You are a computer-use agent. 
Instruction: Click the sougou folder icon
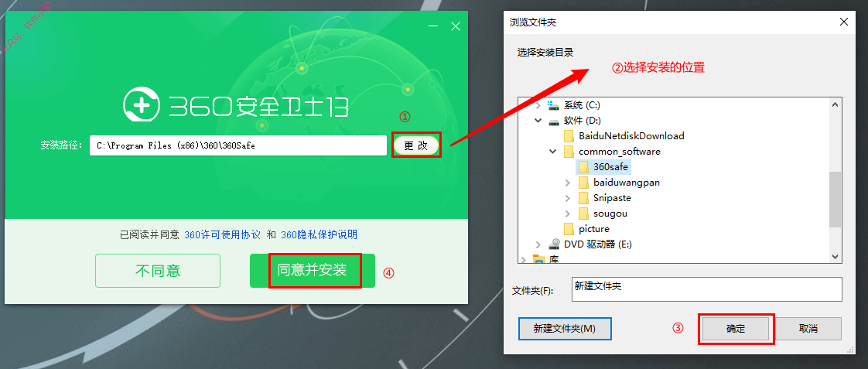(583, 214)
